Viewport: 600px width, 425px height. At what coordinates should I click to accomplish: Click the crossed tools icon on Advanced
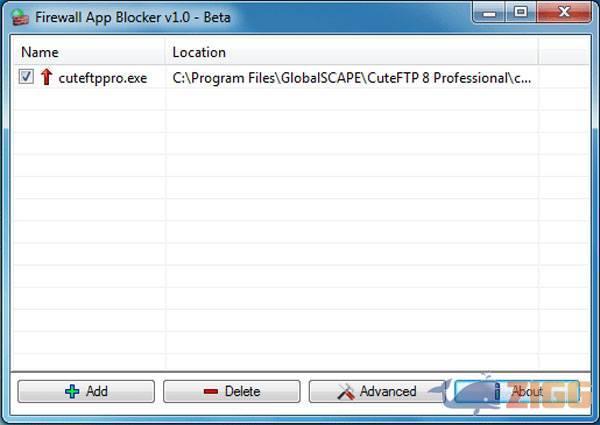[x=346, y=391]
